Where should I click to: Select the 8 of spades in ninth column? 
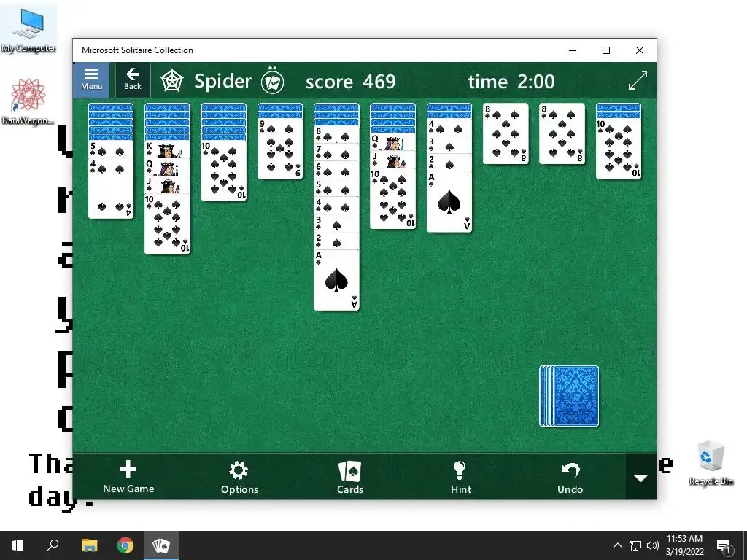click(x=562, y=133)
